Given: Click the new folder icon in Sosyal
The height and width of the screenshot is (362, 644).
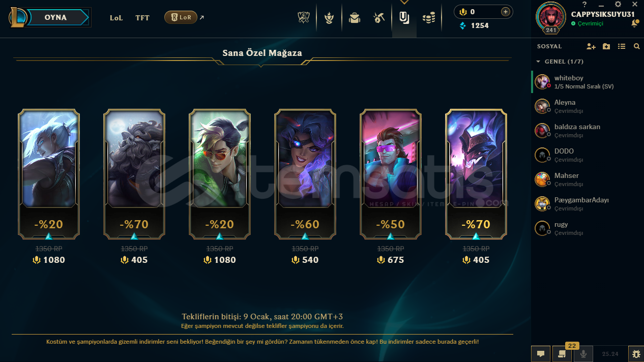Looking at the screenshot, I should (606, 46).
